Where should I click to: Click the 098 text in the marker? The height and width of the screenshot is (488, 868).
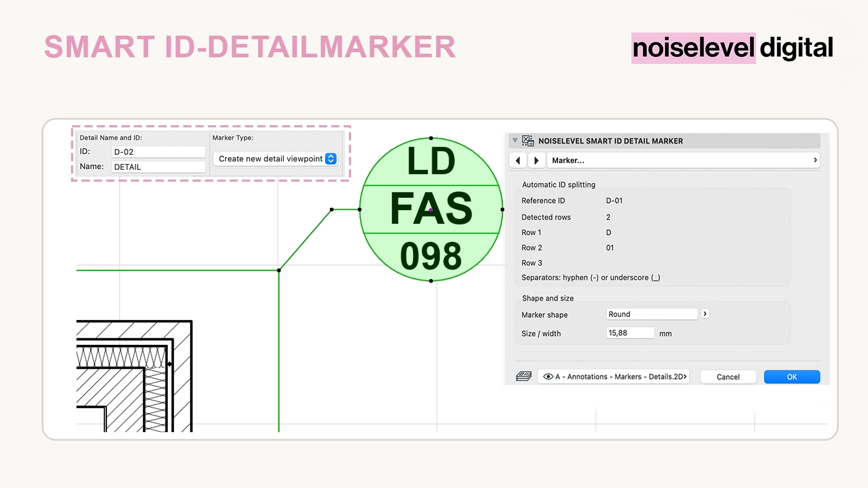click(x=431, y=256)
